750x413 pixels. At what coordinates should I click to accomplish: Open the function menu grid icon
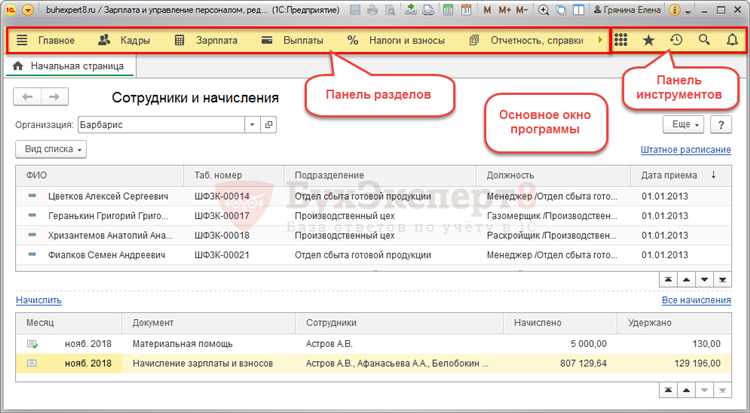tap(621, 40)
